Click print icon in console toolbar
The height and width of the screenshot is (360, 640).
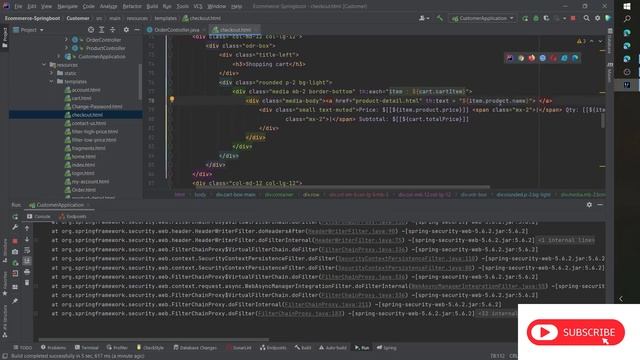[27, 271]
